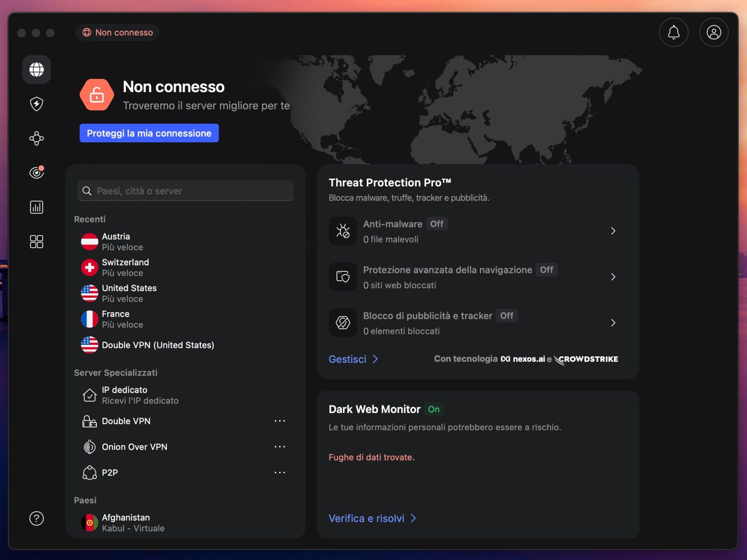Toggle the Anti-malware Off switch
Viewport: 747px width, 560px height.
(437, 224)
